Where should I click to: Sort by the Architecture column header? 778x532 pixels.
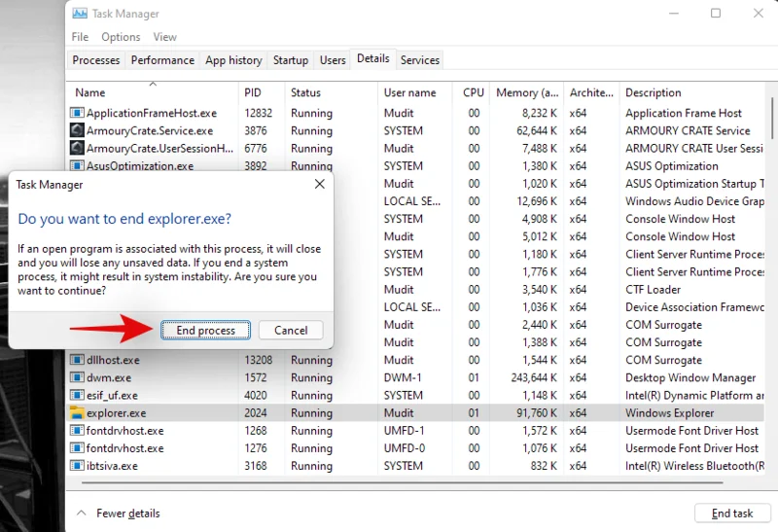click(x=591, y=92)
